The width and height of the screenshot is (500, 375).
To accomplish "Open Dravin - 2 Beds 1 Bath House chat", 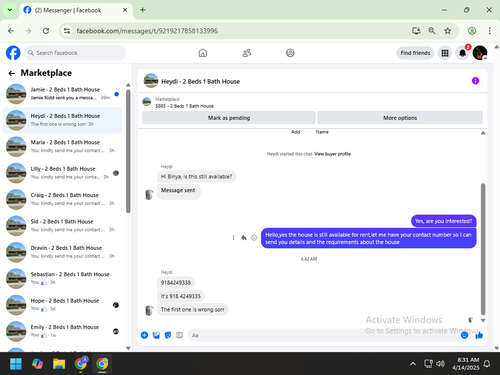I will tap(62, 252).
